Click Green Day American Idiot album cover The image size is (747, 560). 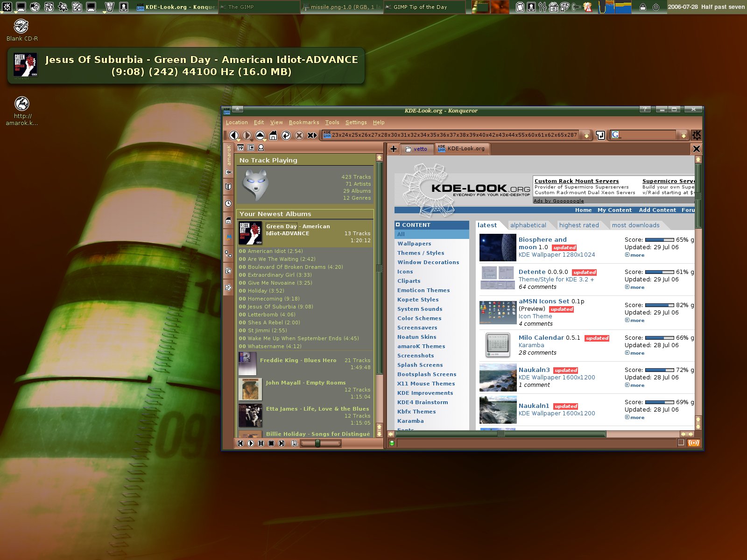[x=250, y=233]
